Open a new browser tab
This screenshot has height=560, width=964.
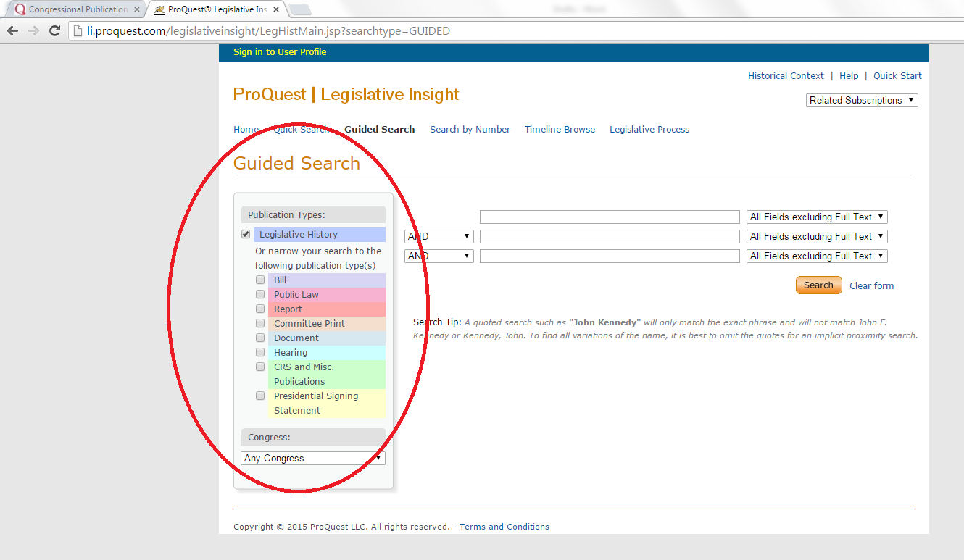300,9
